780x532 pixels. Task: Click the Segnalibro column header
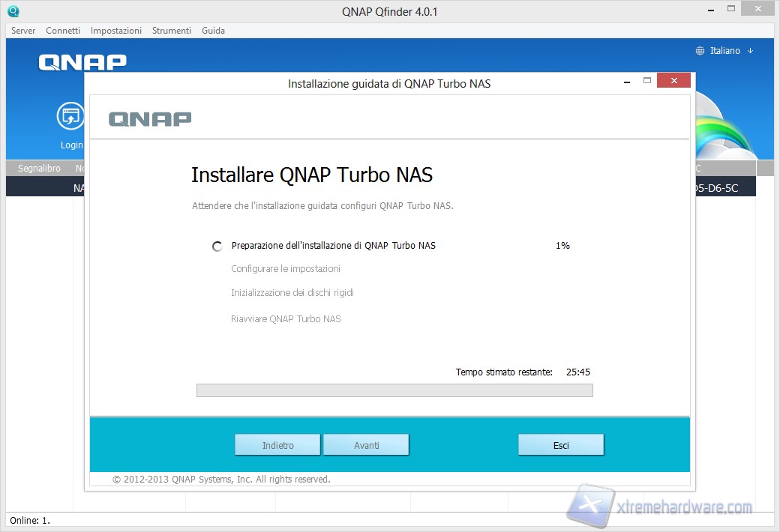[39, 169]
